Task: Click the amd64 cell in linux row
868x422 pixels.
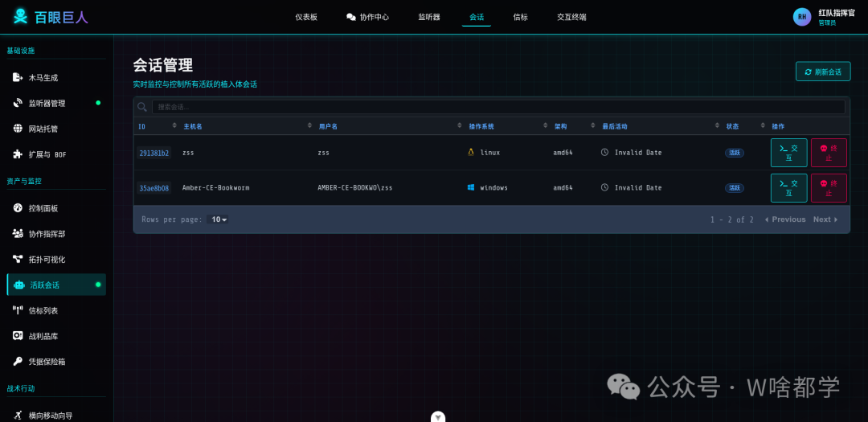Action: 563,152
